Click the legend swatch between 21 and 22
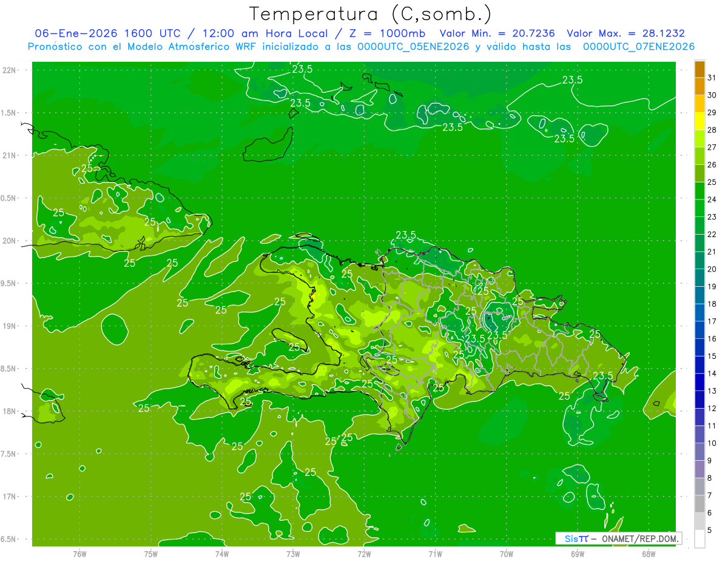Image resolution: width=728 pixels, height=562 pixels. tap(699, 243)
